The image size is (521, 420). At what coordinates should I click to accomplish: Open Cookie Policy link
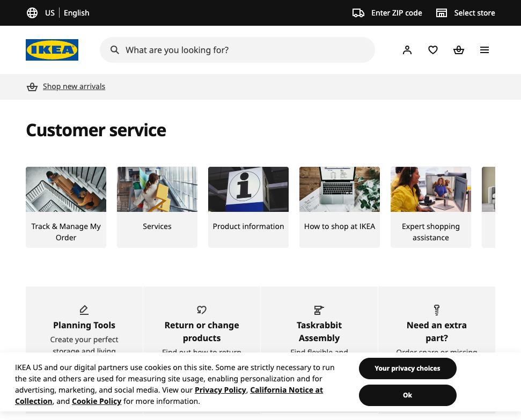(x=97, y=401)
